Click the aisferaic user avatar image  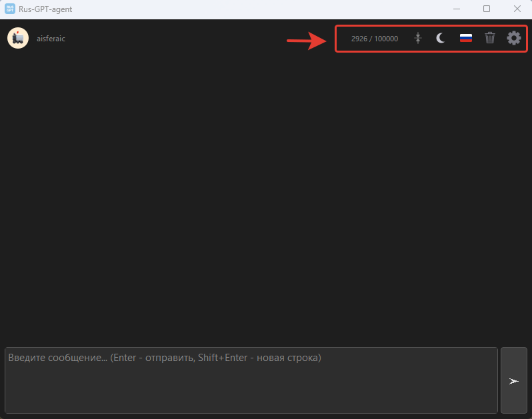(x=18, y=39)
